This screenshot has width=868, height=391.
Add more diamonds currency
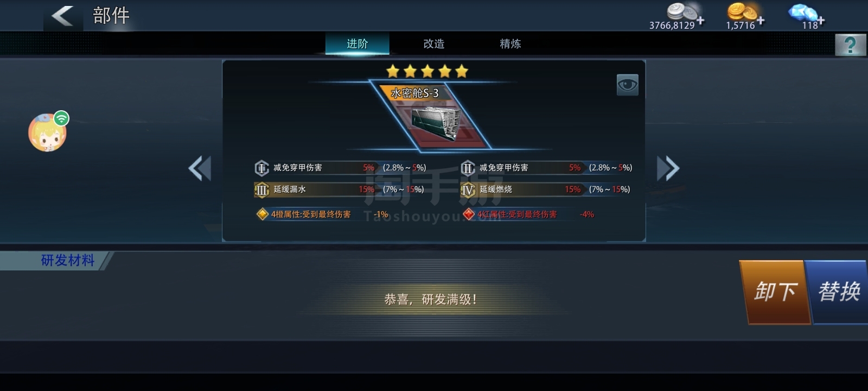(x=821, y=21)
